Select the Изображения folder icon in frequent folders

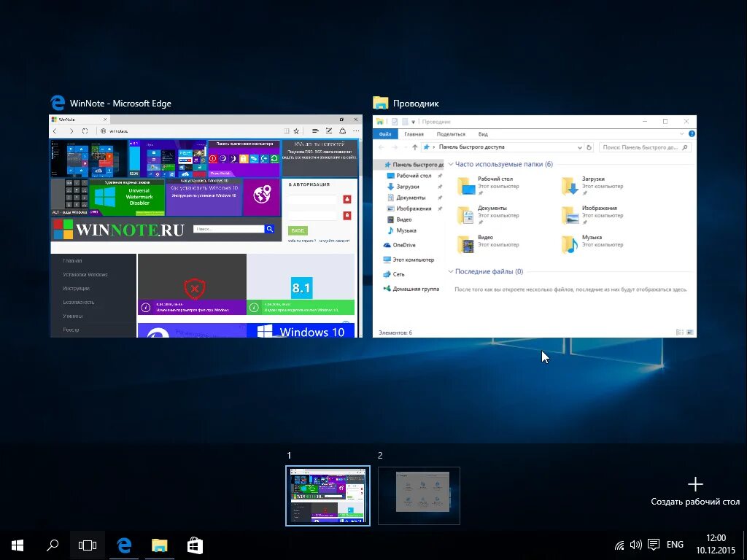click(570, 215)
